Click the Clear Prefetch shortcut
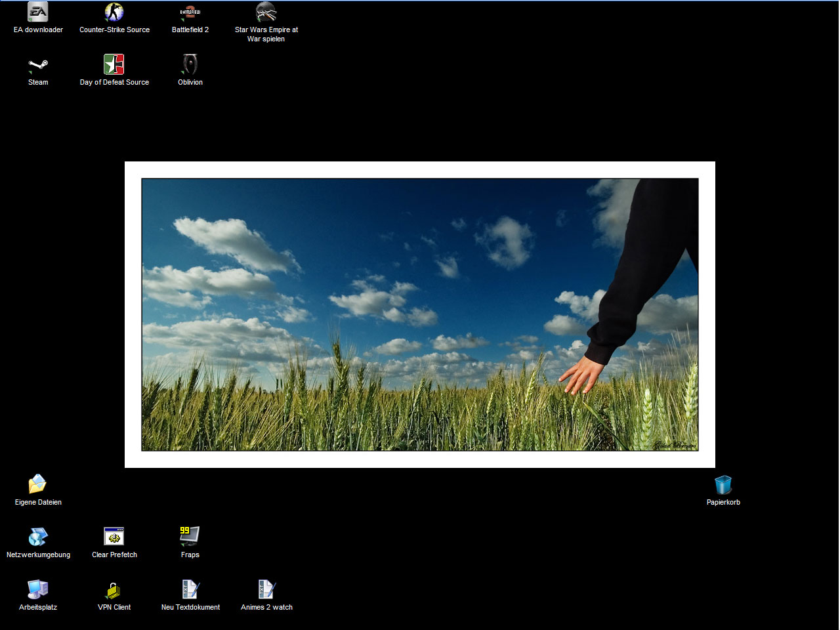The height and width of the screenshot is (630, 840). point(114,537)
